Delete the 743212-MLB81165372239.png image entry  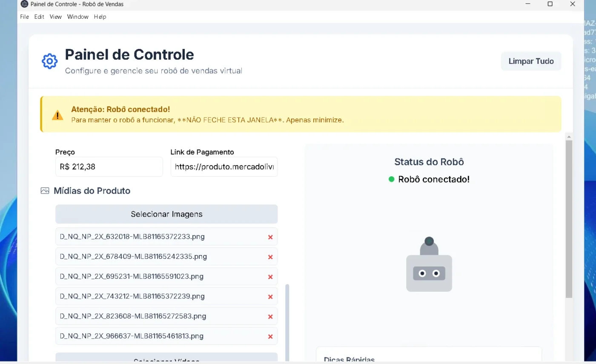tap(270, 297)
